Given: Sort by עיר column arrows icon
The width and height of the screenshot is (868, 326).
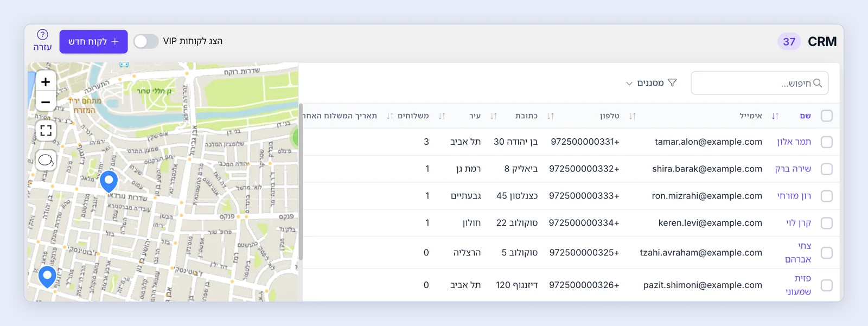Looking at the screenshot, I should point(442,116).
